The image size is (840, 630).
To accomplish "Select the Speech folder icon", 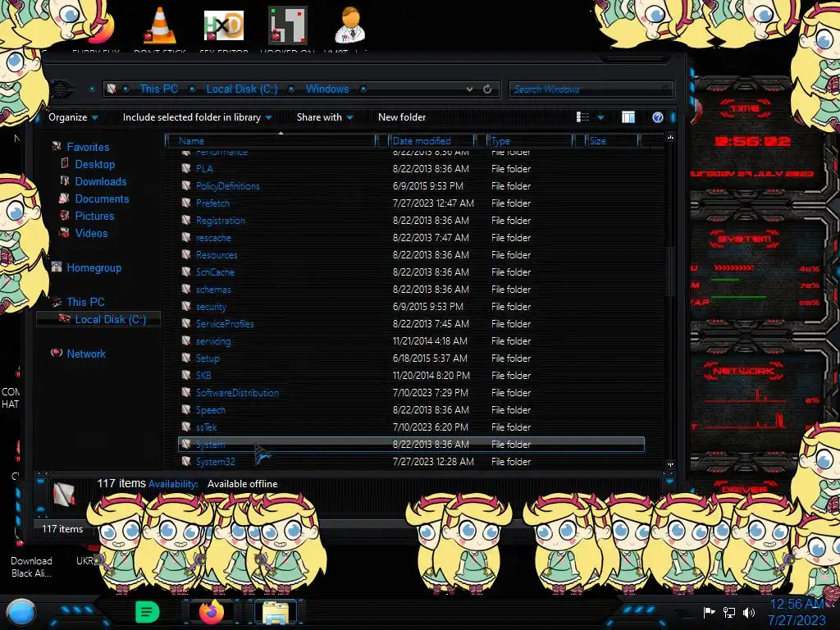I will point(186,410).
